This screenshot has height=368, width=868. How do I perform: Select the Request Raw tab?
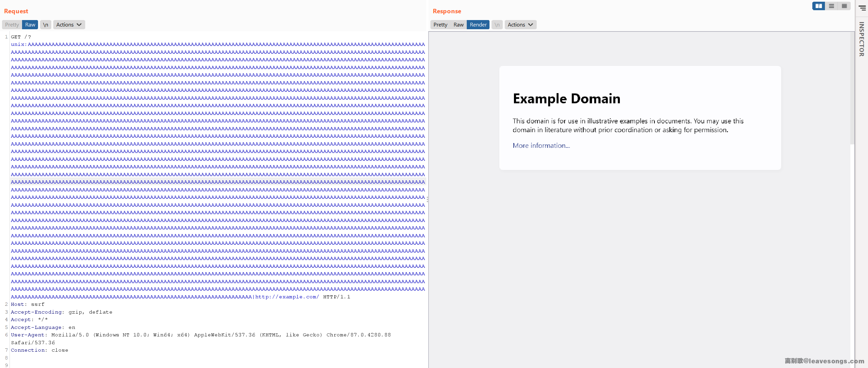point(30,24)
